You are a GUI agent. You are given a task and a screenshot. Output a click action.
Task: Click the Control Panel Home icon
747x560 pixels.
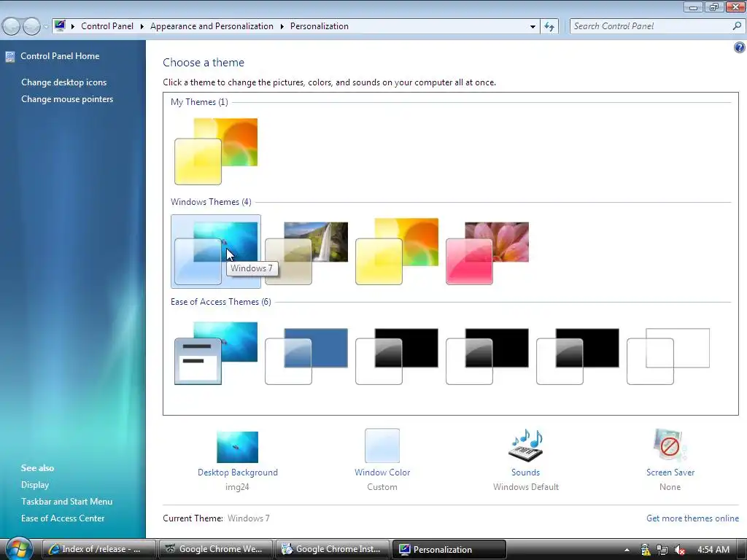point(10,57)
